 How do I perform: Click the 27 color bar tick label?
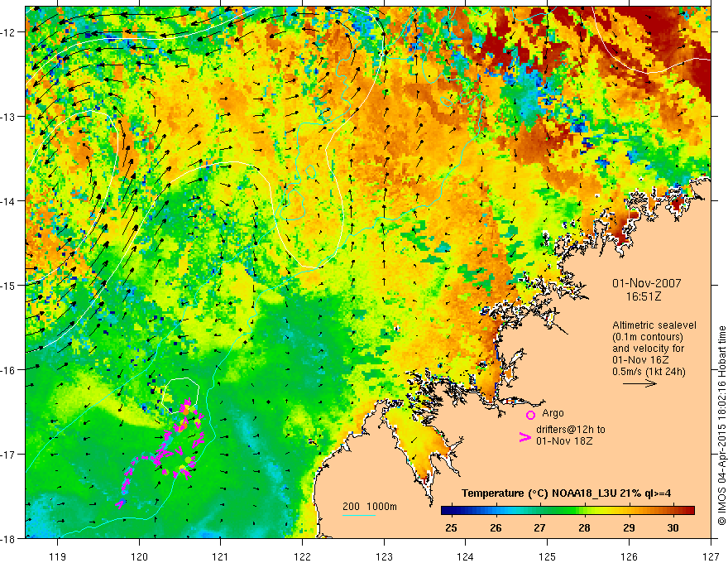coord(539,527)
